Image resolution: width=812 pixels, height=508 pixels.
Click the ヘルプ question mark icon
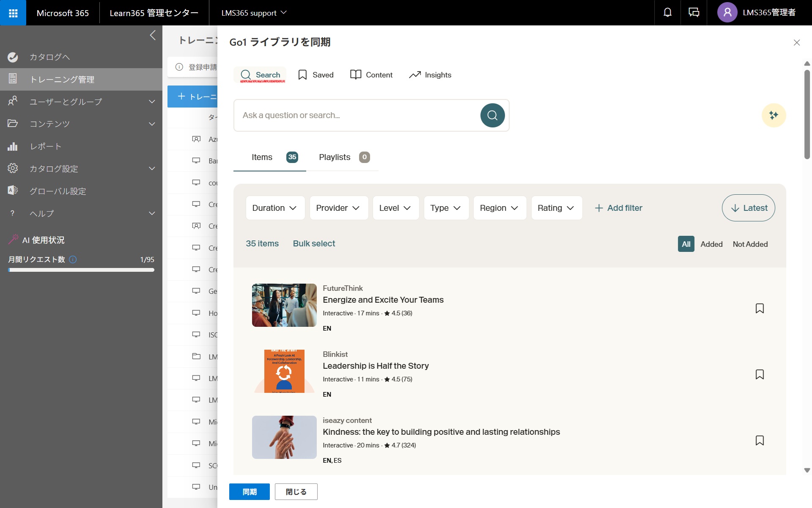coord(13,213)
